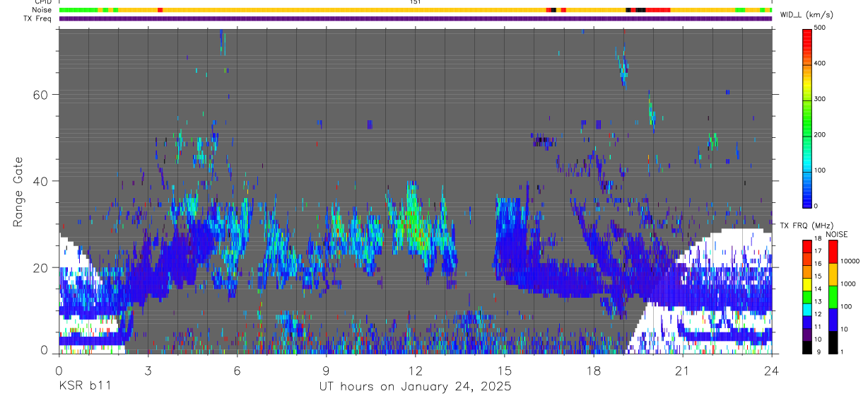
Task: Click the '6' UT hour tick label
Action: 237,370
